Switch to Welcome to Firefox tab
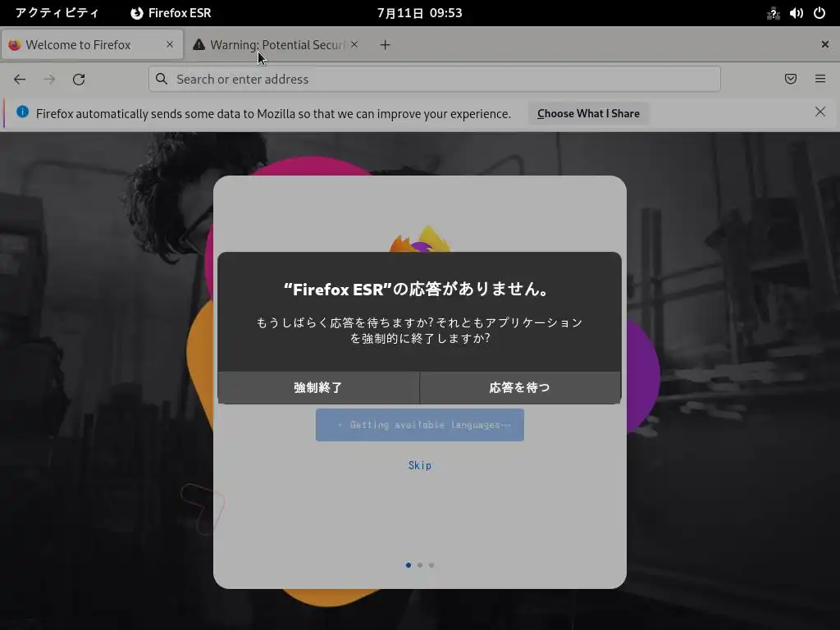Screen dimensions: 840x630 tap(92, 44)
